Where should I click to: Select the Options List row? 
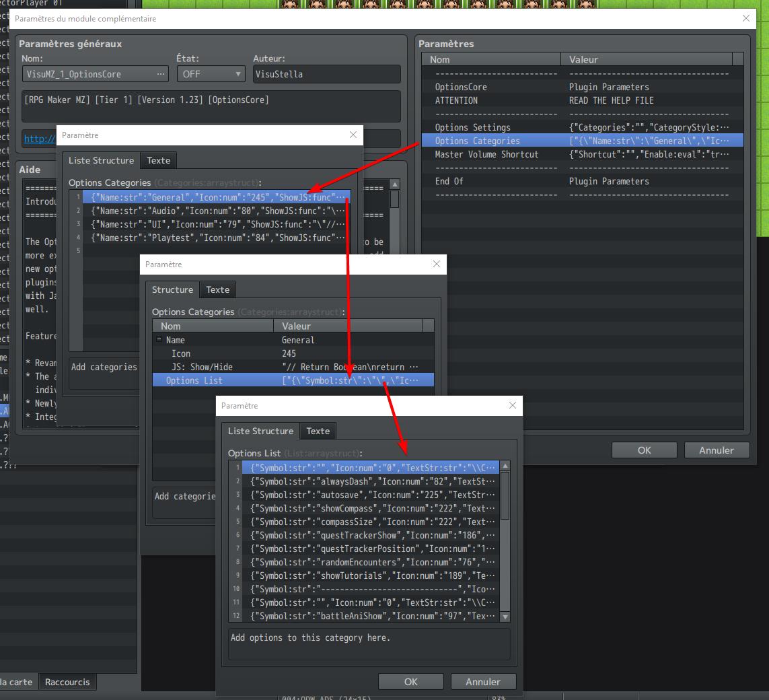click(x=293, y=381)
